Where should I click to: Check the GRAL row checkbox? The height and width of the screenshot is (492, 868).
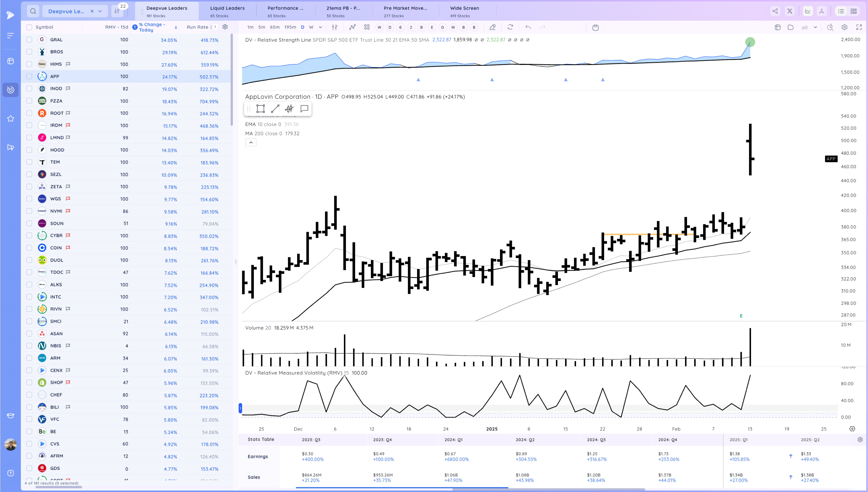[29, 40]
